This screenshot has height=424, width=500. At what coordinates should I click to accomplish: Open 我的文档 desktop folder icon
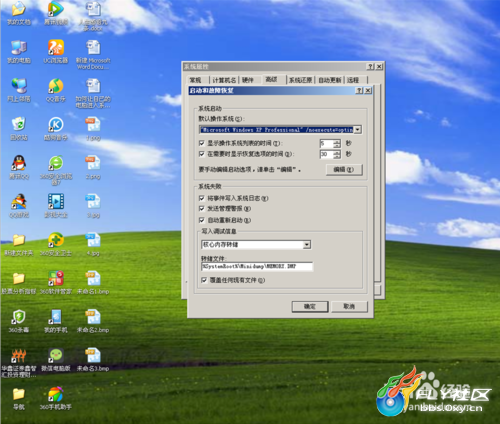(19, 9)
